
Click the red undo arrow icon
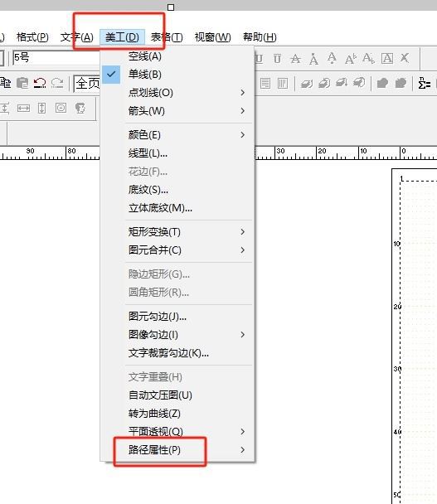[x=40, y=83]
